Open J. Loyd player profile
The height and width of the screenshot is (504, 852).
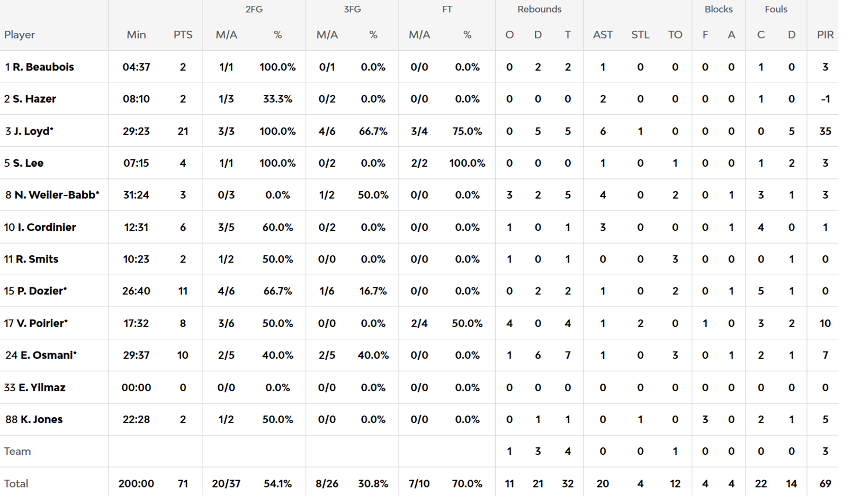(33, 131)
